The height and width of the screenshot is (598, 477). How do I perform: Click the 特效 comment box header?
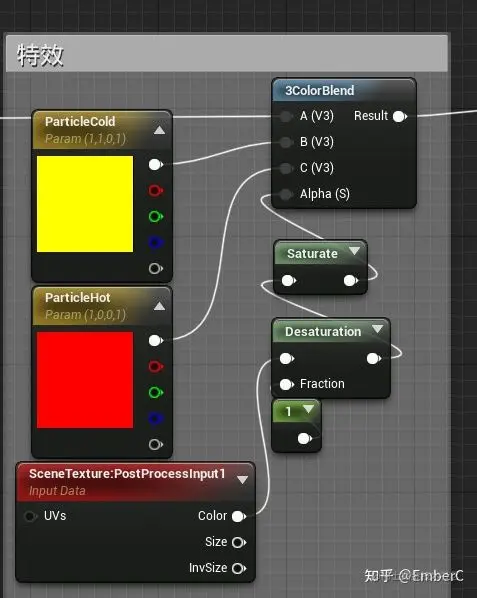pyautogui.click(x=226, y=54)
